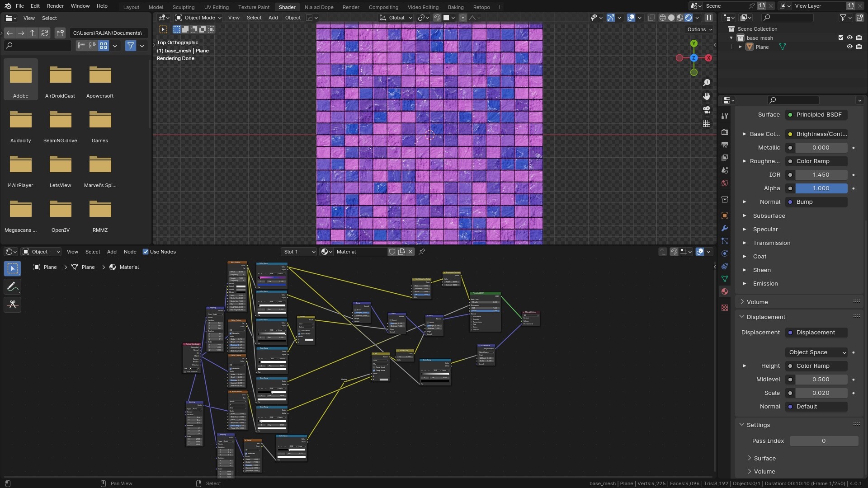Image resolution: width=868 pixels, height=488 pixels.
Task: Select the Tweak tool in shader editor sidebar
Action: click(x=12, y=268)
